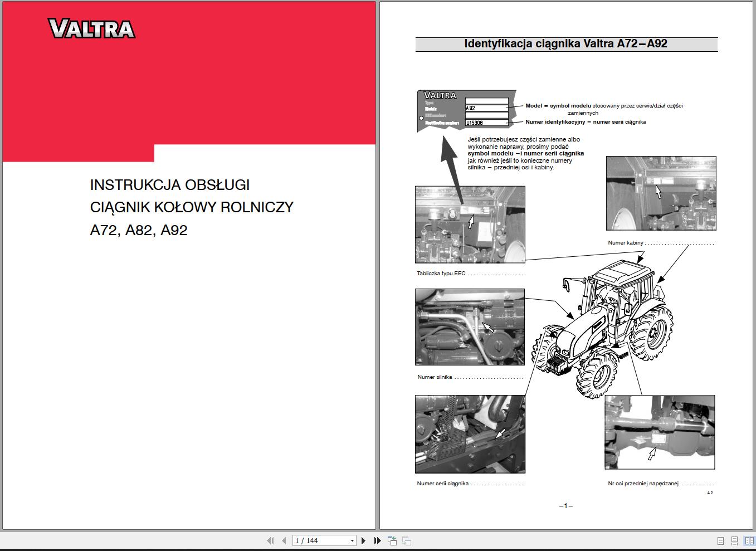Click the EEC type plate photo

(470, 225)
